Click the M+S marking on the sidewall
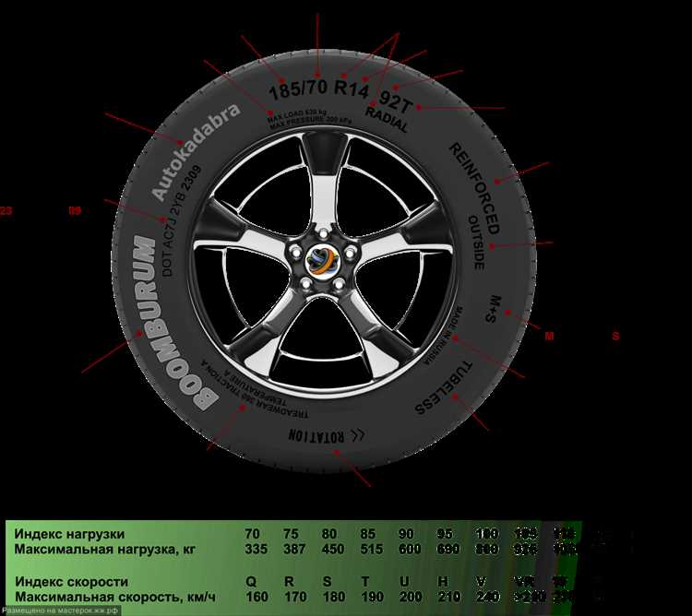Viewport: 692px width, 616px height. (x=494, y=309)
